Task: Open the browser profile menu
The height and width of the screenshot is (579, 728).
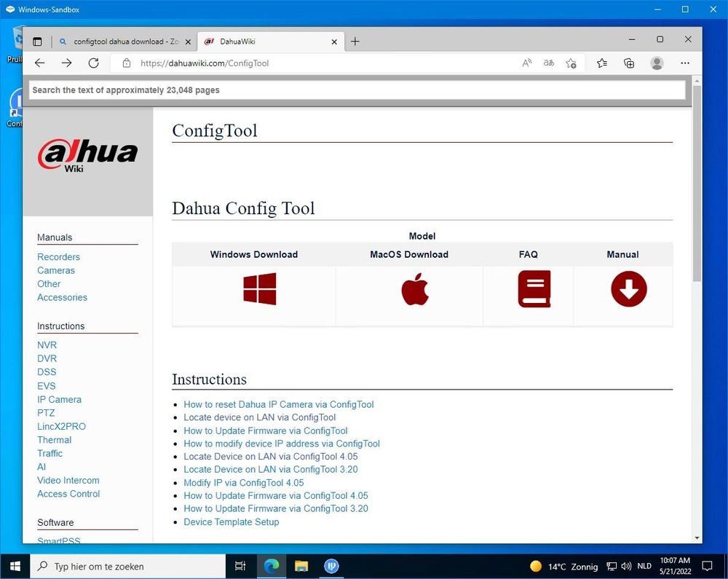Action: coord(657,63)
